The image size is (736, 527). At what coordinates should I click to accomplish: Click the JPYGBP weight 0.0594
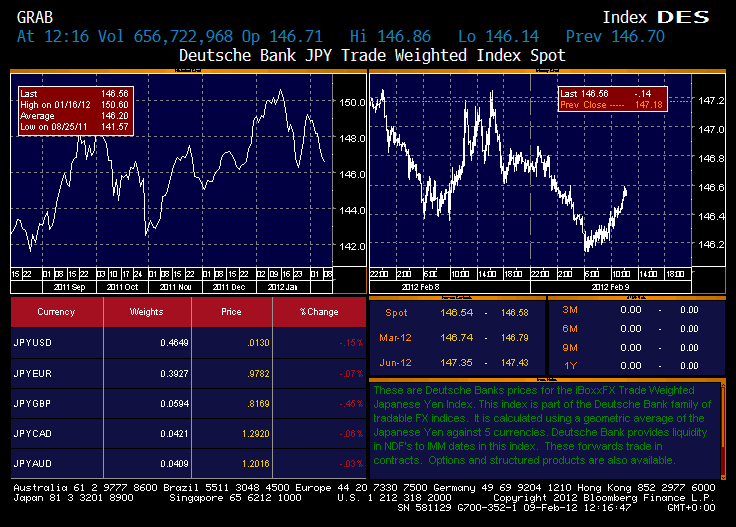(174, 404)
